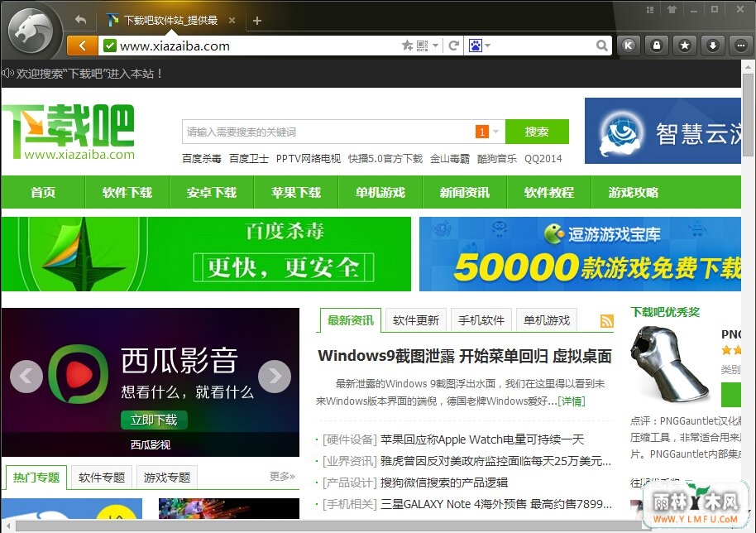Select 游戏攻略 in the navigation bar

pyautogui.click(x=634, y=192)
